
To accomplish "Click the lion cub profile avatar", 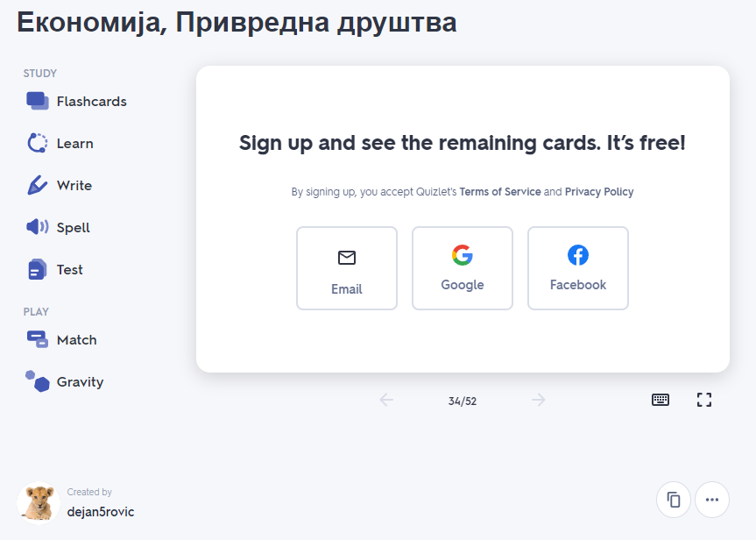I will (39, 502).
